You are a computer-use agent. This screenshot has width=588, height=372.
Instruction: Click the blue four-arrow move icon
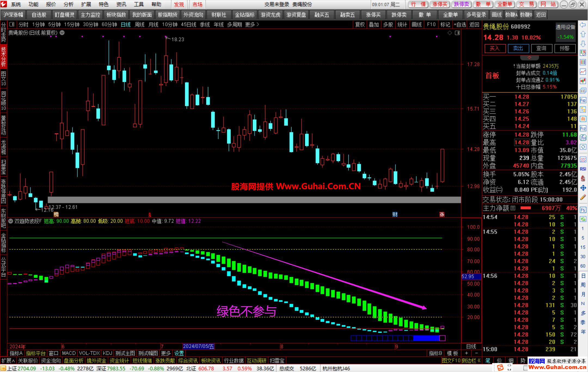(x=583, y=188)
